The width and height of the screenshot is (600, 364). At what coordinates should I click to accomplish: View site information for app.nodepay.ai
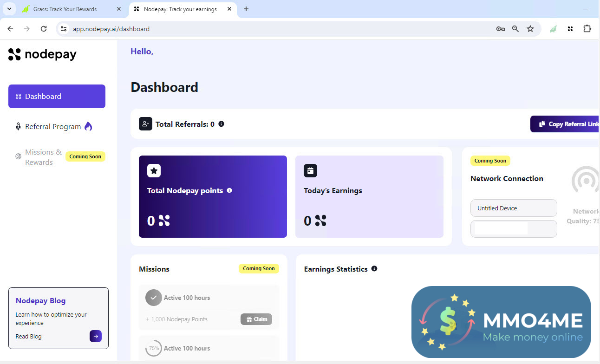coord(64,29)
